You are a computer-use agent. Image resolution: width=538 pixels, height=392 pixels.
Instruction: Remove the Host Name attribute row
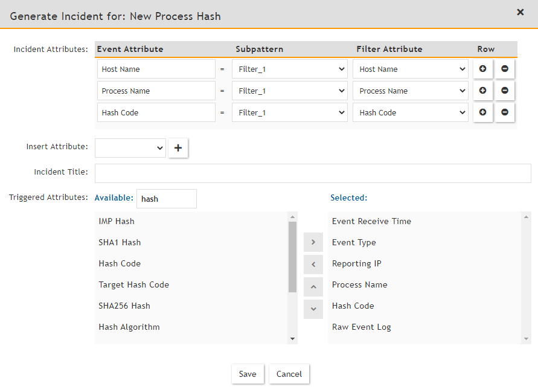504,69
